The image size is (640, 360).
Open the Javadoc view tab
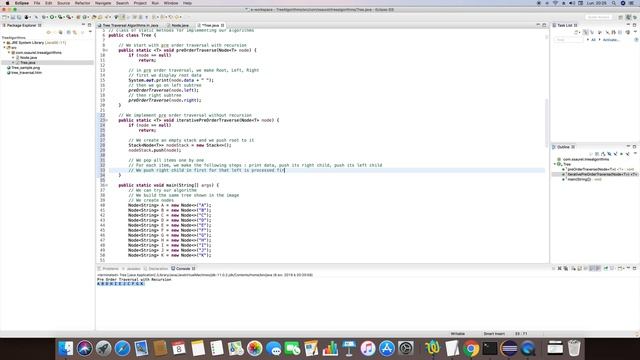click(x=132, y=269)
